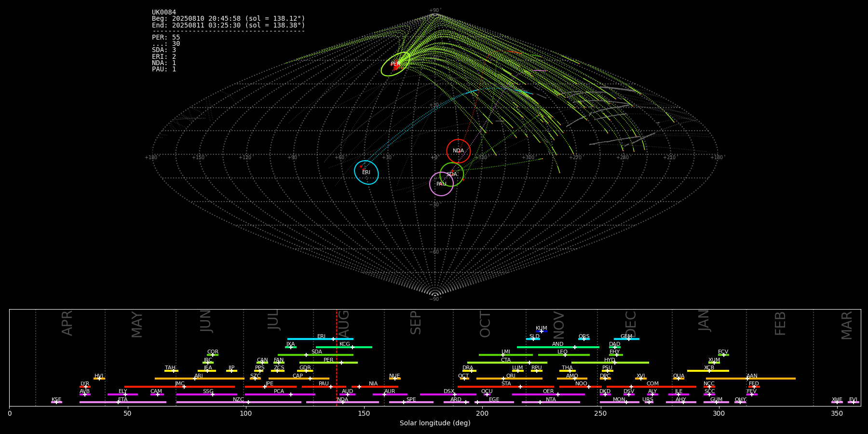Click the COM shower bar in timeline
Image resolution: width=868 pixels, height=434 pixels.
pyautogui.click(x=651, y=386)
